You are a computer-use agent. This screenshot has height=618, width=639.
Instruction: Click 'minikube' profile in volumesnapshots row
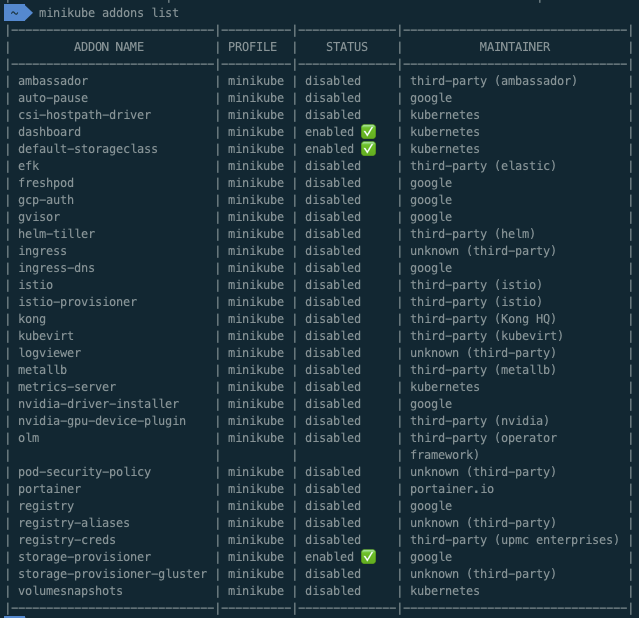pos(256,591)
